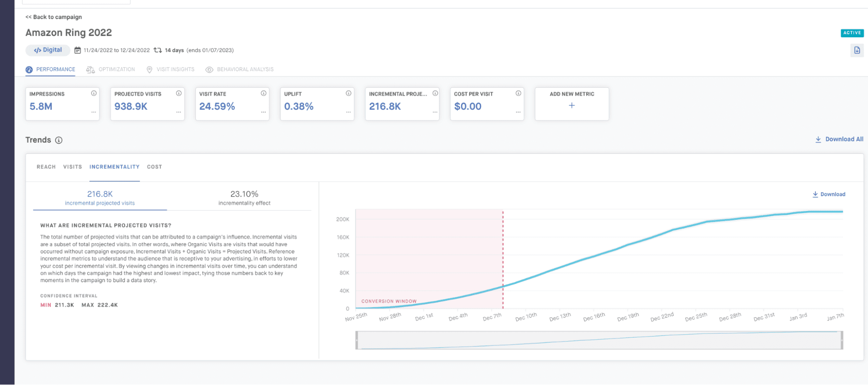Show info for Visit Rate metric
The height and width of the screenshot is (385, 868).
pos(264,93)
